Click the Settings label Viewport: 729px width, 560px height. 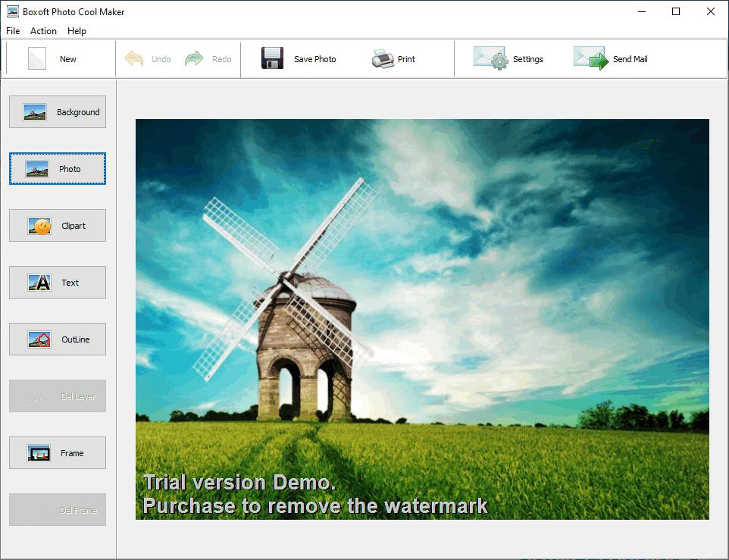[x=528, y=59]
